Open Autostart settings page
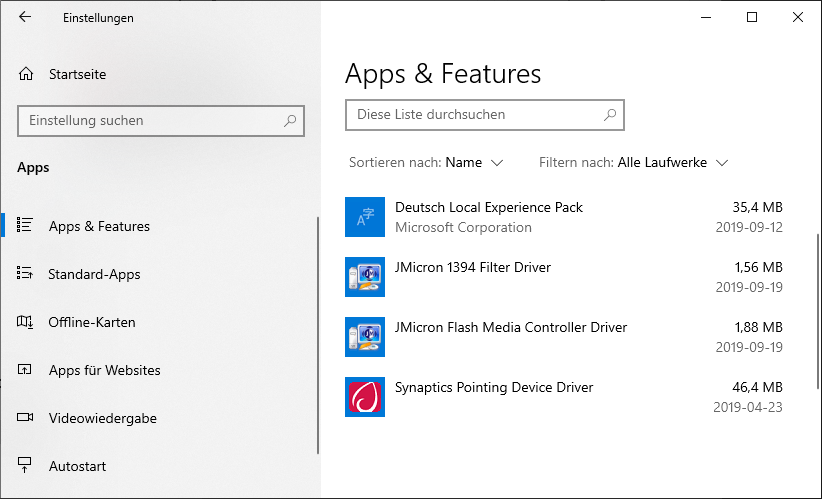This screenshot has width=822, height=499. [x=159, y=466]
